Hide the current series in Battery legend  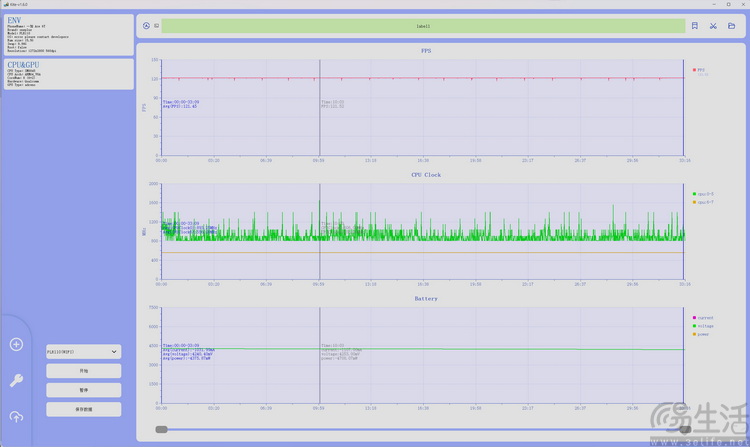click(x=704, y=317)
